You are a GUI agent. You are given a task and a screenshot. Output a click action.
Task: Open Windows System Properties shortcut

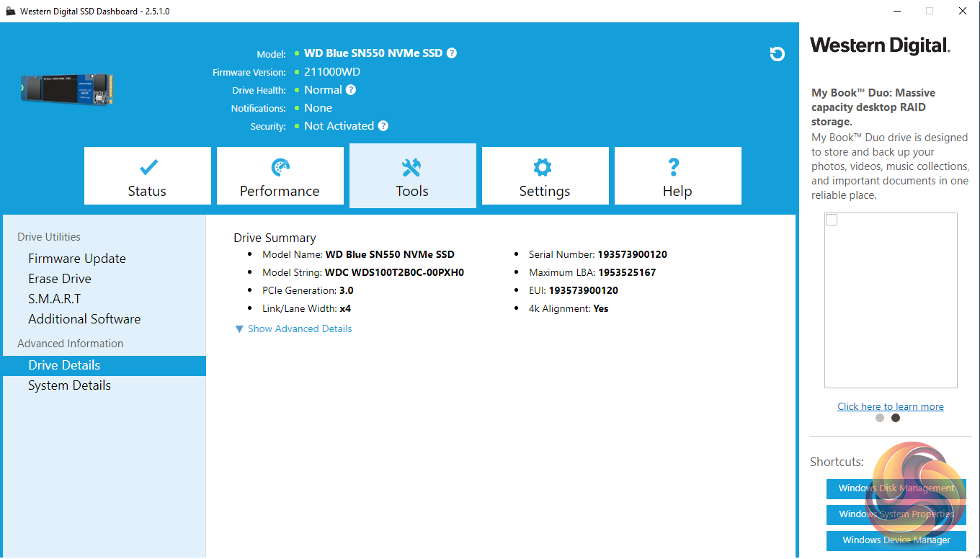(896, 514)
